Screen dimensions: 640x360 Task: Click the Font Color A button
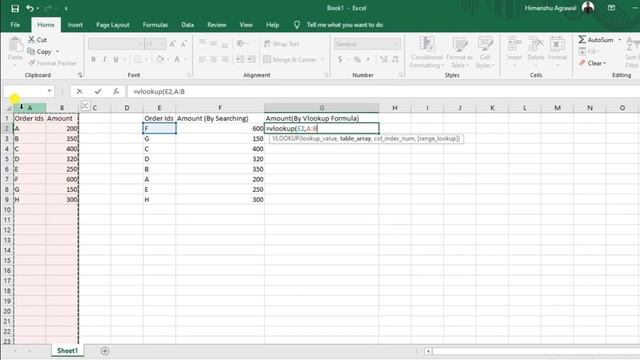pos(177,60)
